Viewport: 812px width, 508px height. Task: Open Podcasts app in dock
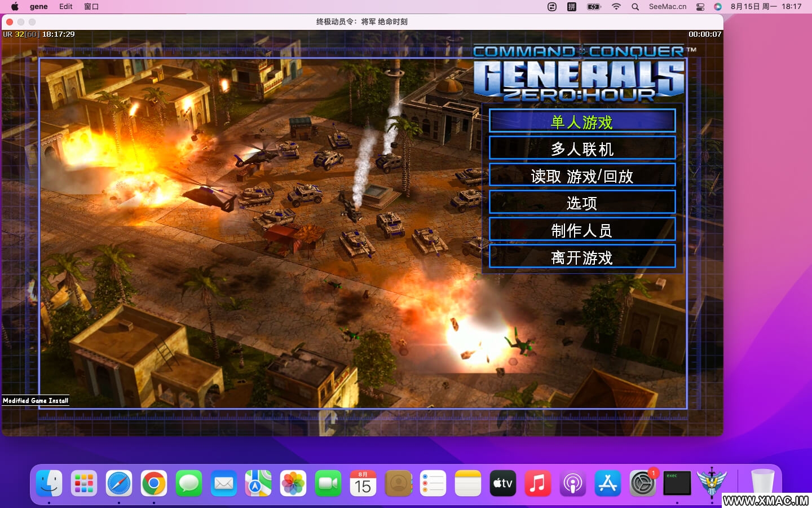point(573,484)
